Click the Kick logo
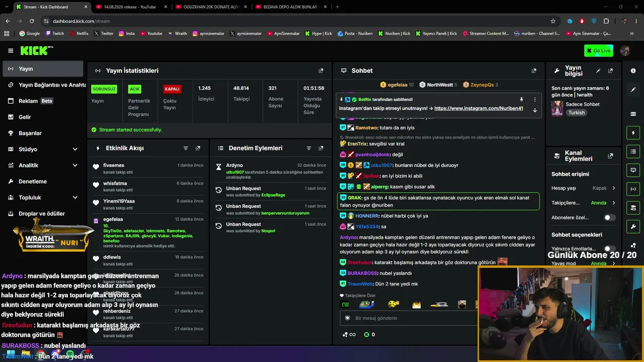This screenshot has width=644, height=362. click(x=37, y=50)
